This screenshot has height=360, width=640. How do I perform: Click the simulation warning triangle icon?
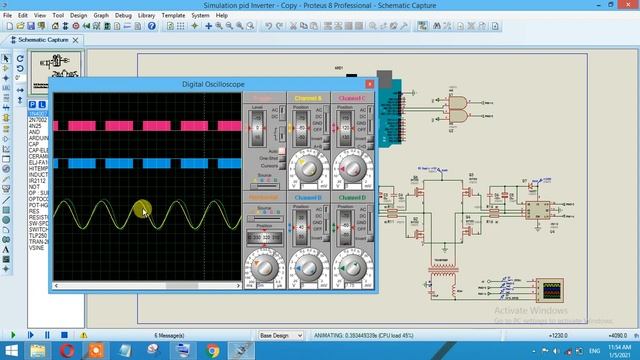(x=83, y=335)
